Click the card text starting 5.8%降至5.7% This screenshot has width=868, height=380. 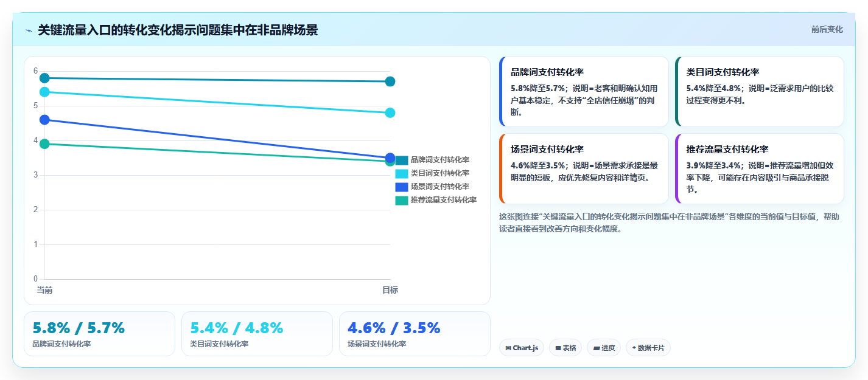pos(584,100)
